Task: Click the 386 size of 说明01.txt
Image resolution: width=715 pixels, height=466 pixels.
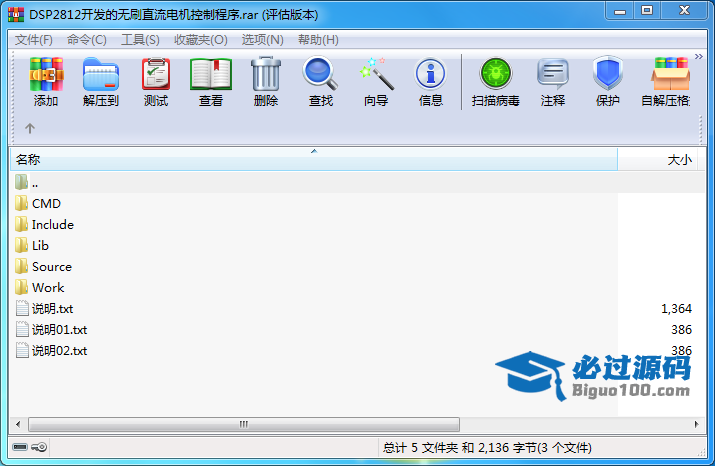Action: [x=681, y=330]
